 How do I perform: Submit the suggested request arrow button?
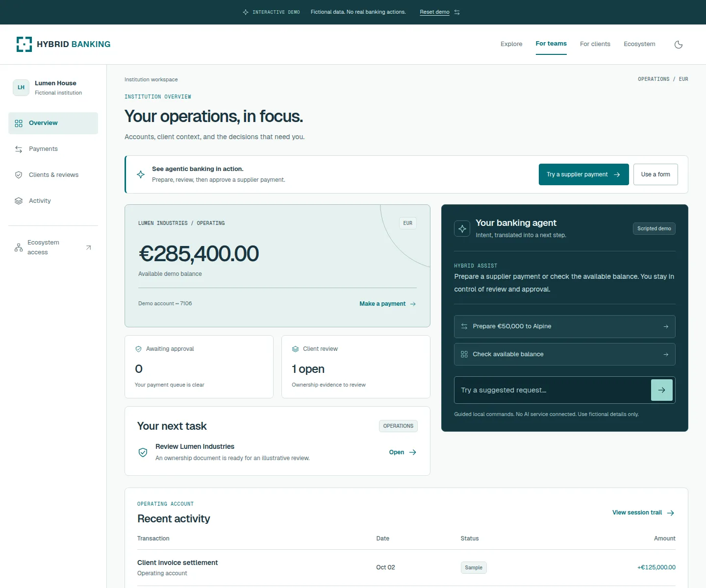(x=662, y=390)
